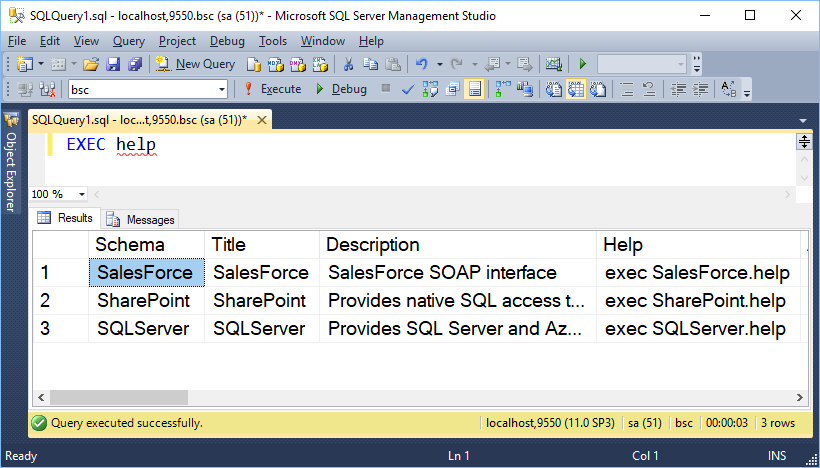Open a Database Engine Query icon
Image resolution: width=820 pixels, height=468 pixels.
pyautogui.click(x=254, y=64)
